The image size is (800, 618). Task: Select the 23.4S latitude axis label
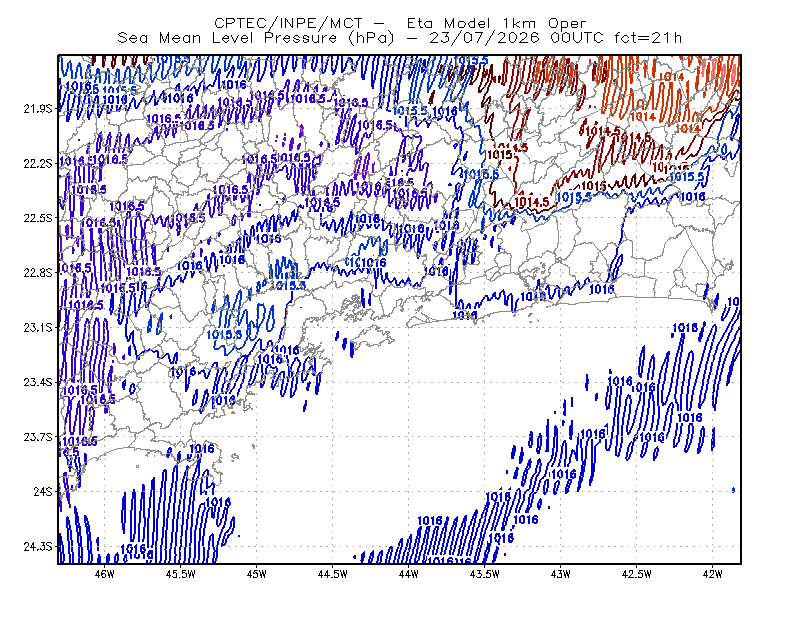pyautogui.click(x=38, y=382)
